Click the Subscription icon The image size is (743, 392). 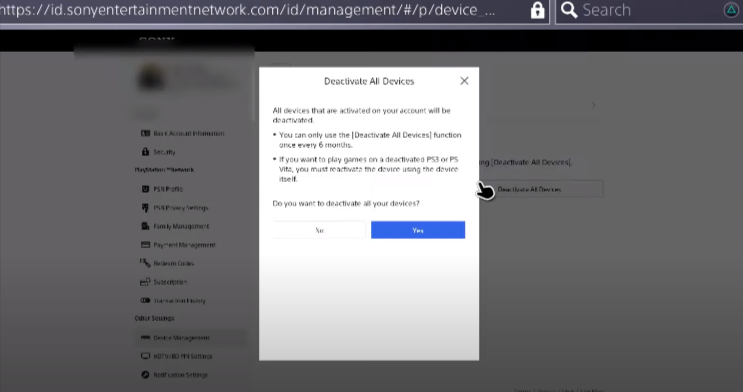(x=145, y=282)
